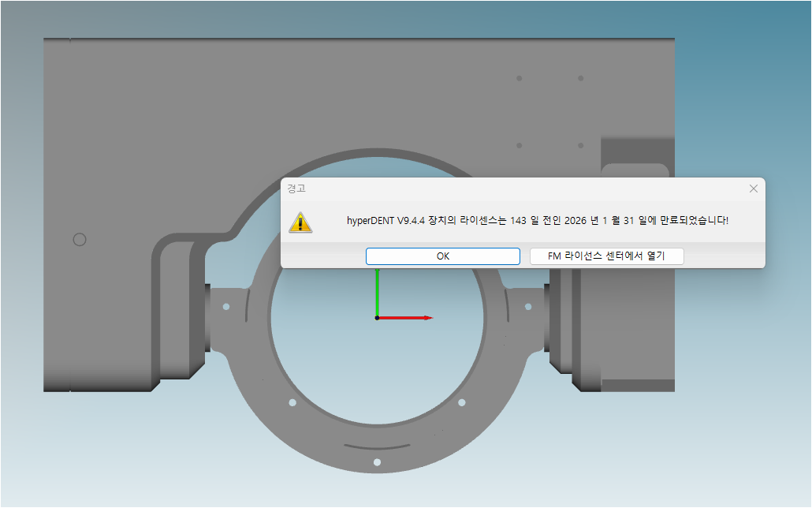The height and width of the screenshot is (508, 812).
Task: Click the hole on the ring's right mounting tab
Action: pos(528,306)
